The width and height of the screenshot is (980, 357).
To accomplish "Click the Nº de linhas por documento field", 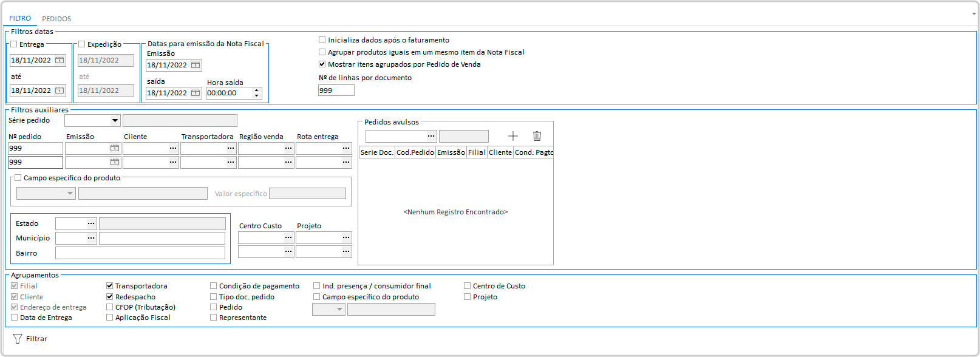I will click(x=336, y=90).
